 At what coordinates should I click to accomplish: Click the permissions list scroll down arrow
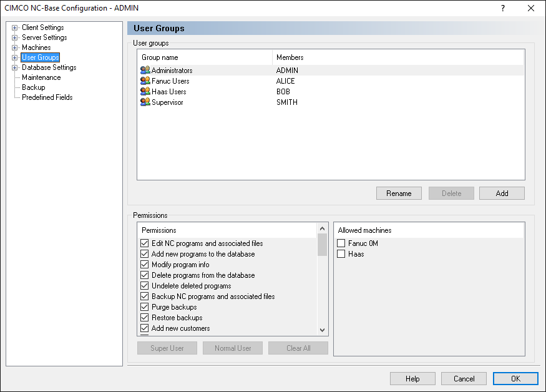point(323,330)
